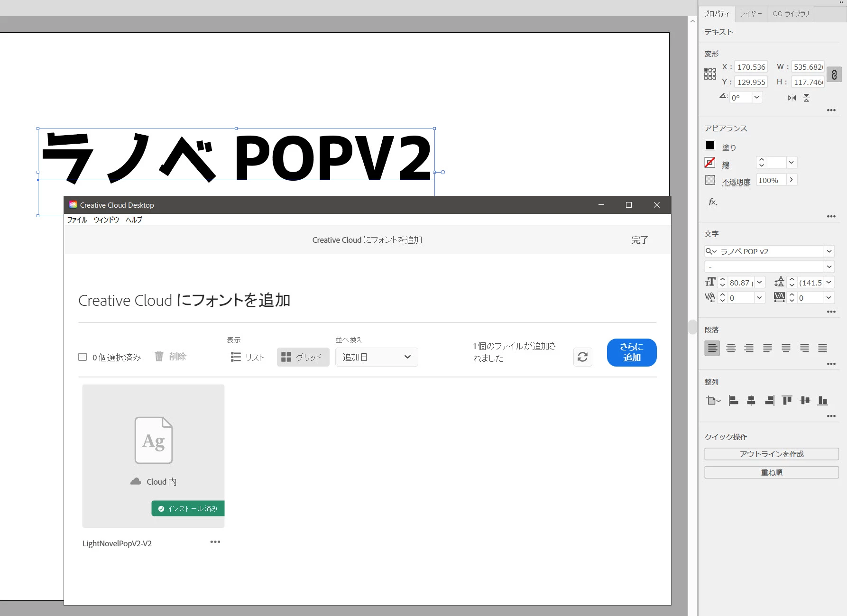Click the leading icon

[x=779, y=282]
